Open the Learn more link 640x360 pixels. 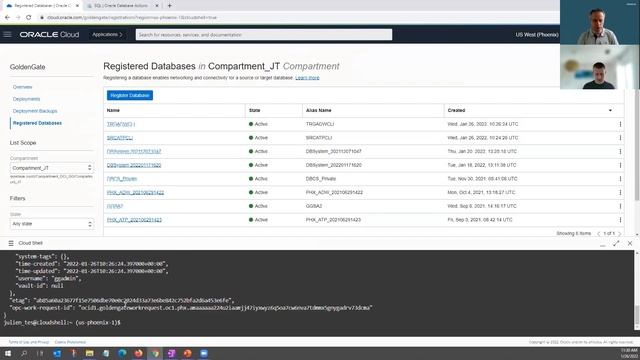pyautogui.click(x=307, y=78)
